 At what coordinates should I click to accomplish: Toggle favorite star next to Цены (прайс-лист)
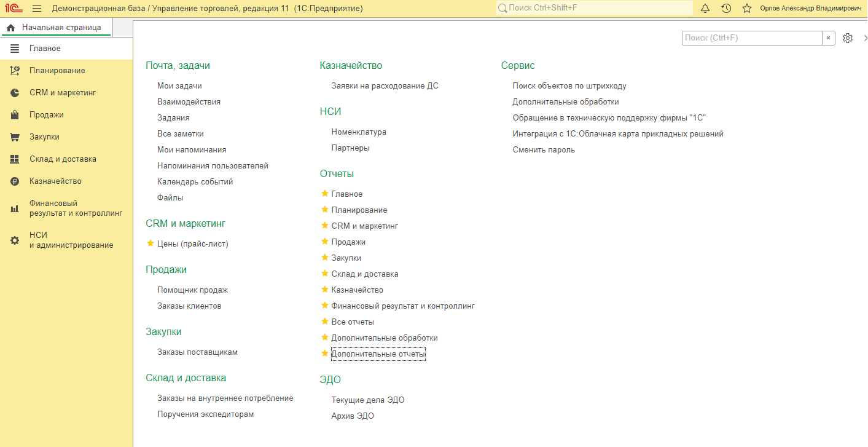(x=151, y=243)
